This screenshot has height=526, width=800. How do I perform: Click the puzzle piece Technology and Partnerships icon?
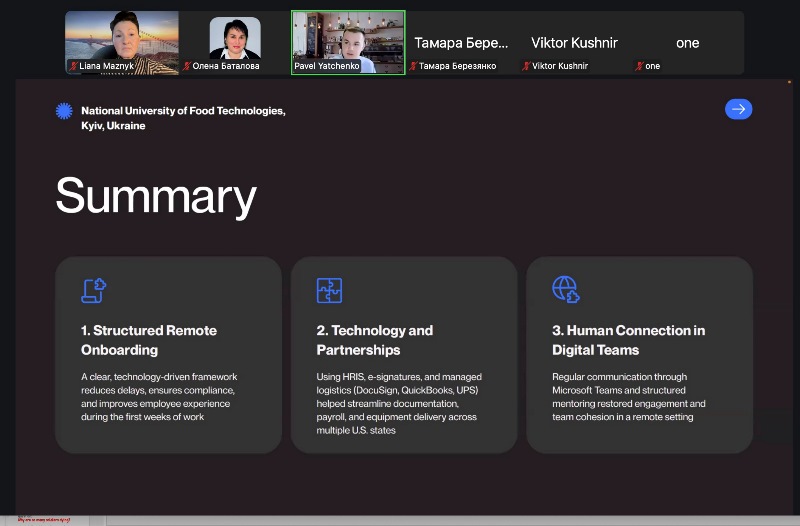329,290
